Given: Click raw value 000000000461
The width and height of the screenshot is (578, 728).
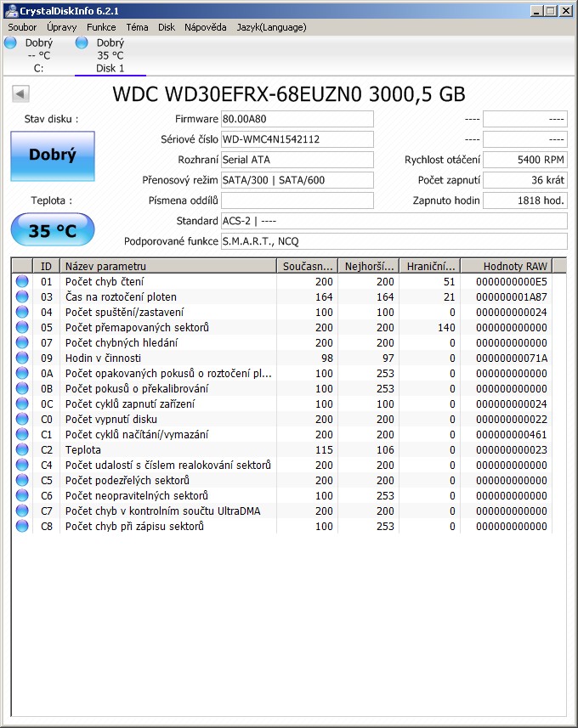Looking at the screenshot, I should point(512,435).
